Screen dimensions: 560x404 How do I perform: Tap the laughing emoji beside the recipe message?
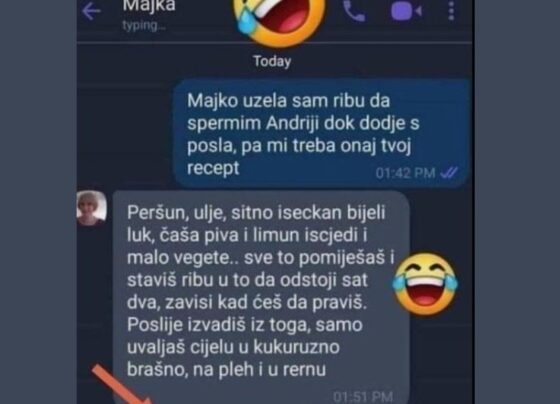point(425,284)
